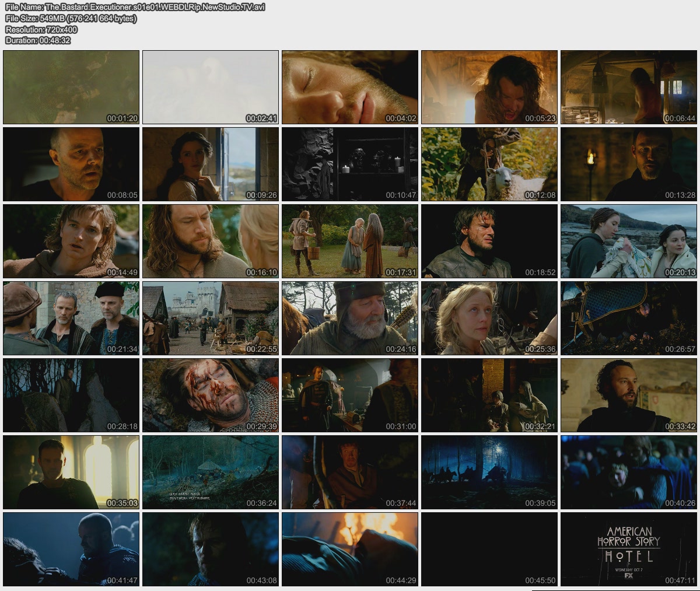The height and width of the screenshot is (591, 700).
Task: Click the American Horror Story Hotel thumbnail
Action: 629,550
